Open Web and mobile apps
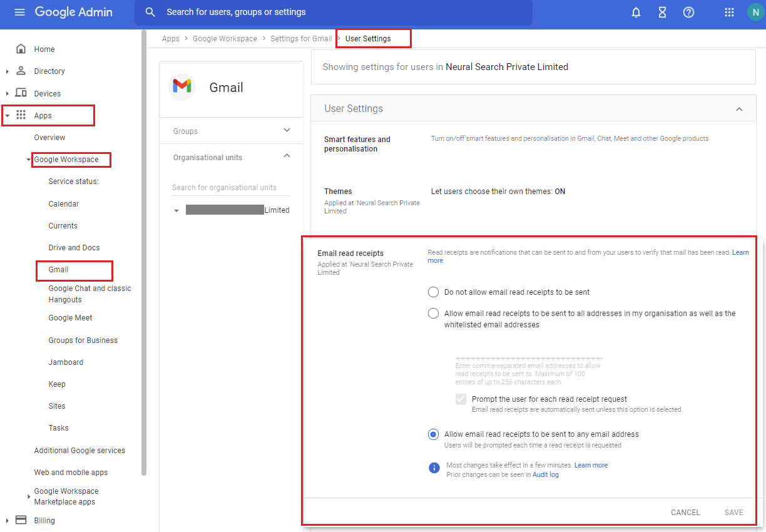 pyautogui.click(x=71, y=473)
